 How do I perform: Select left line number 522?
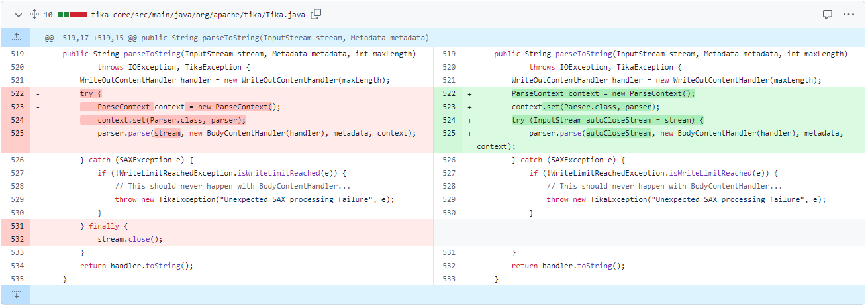[x=17, y=93]
